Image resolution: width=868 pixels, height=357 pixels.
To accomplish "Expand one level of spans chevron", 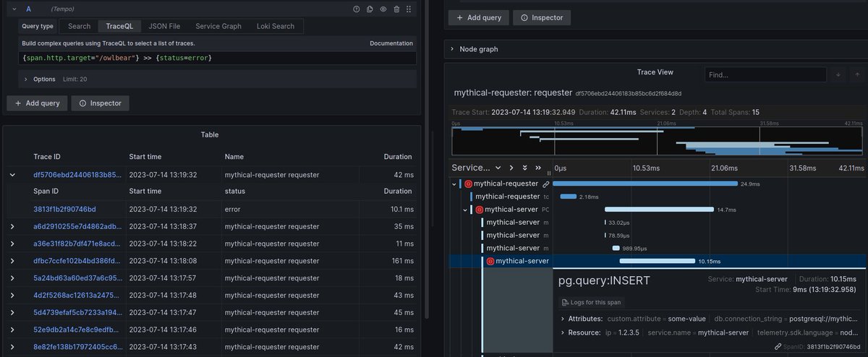I will click(511, 168).
